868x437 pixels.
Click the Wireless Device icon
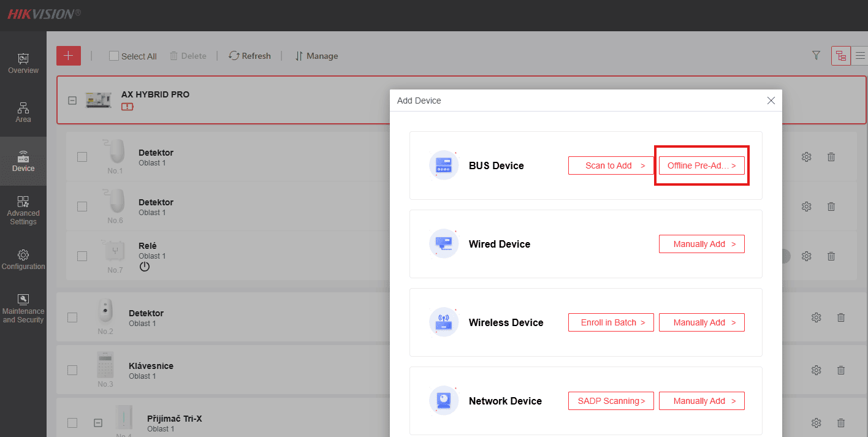tap(444, 322)
